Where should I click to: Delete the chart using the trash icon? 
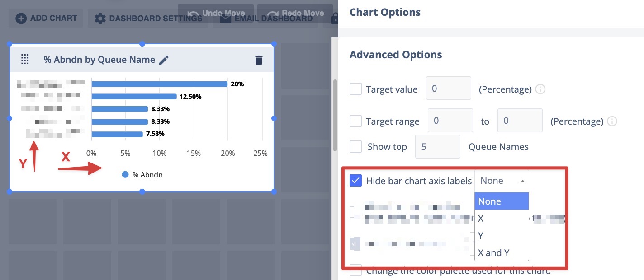tap(259, 60)
